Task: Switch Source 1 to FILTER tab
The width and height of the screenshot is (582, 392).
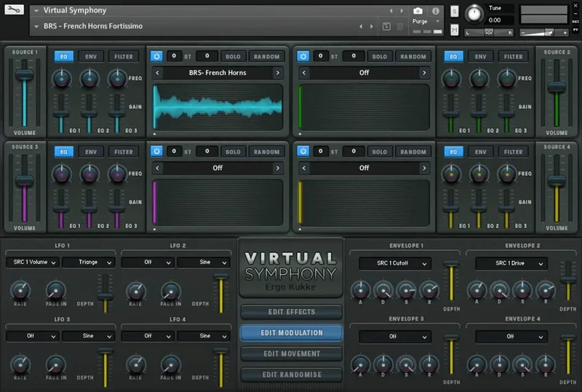Action: coord(124,57)
